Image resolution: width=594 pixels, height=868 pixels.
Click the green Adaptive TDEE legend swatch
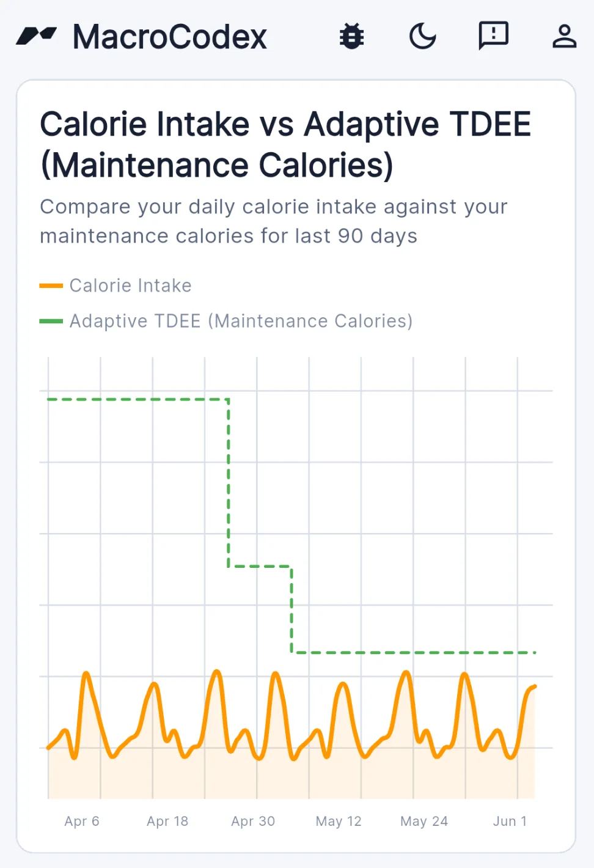51,321
